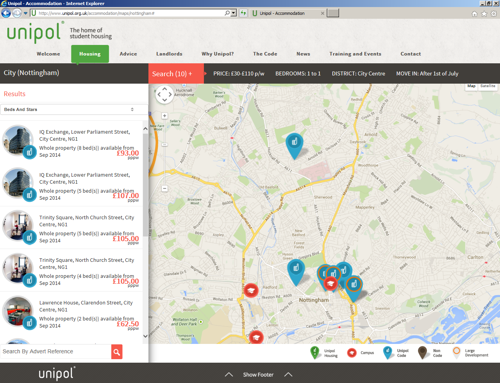Click the red search magnifier icon
Image resolution: width=500 pixels, height=383 pixels.
tap(117, 352)
